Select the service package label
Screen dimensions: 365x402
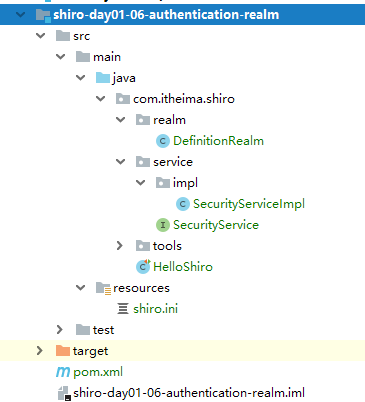[x=173, y=162]
